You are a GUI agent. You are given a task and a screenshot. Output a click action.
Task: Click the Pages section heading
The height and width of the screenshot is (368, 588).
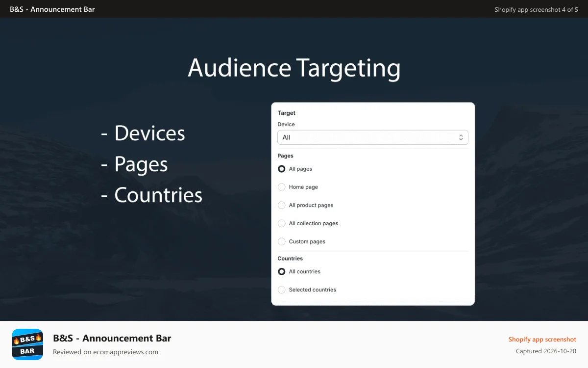(286, 156)
